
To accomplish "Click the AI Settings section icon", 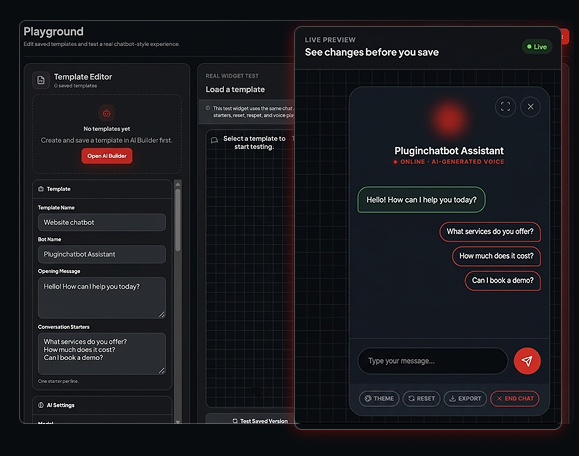I will 41,405.
